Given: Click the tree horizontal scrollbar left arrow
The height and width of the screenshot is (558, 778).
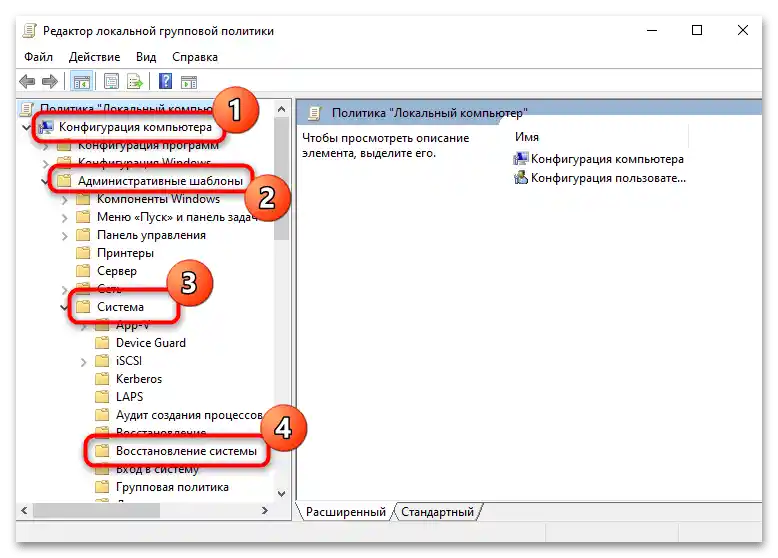Looking at the screenshot, I should 24,510.
